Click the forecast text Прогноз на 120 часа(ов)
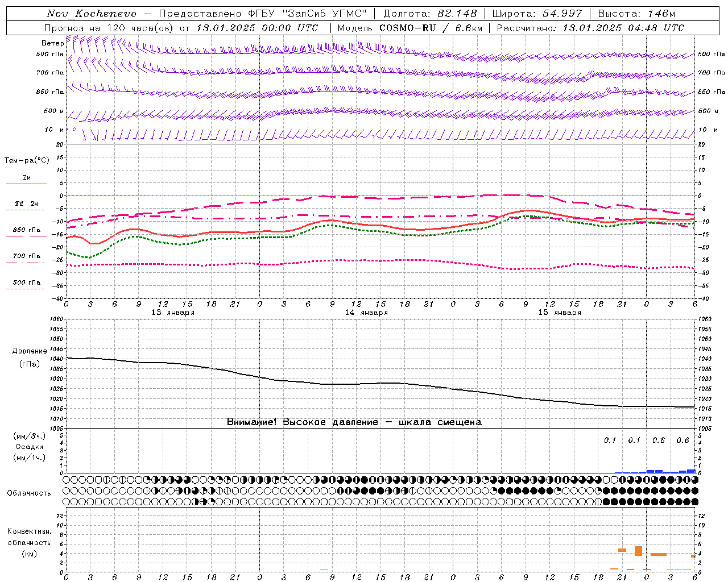This screenshot has height=582, width=728. point(110,28)
